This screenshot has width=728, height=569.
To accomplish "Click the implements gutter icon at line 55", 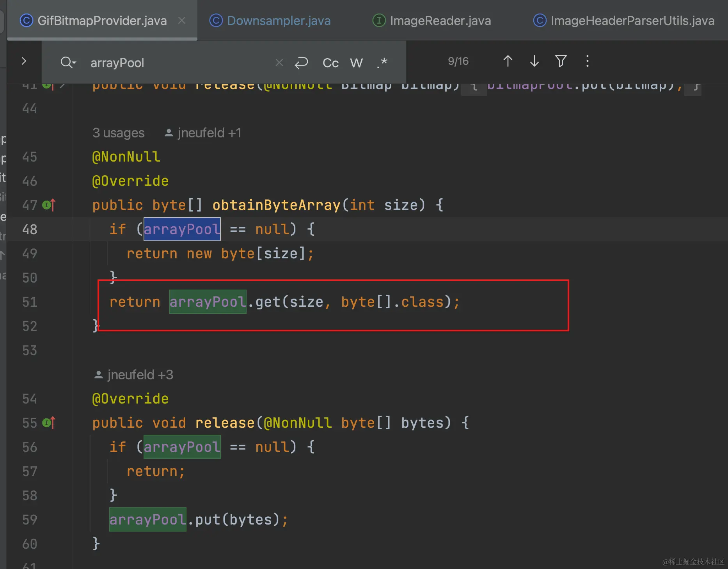I will pyautogui.click(x=49, y=423).
